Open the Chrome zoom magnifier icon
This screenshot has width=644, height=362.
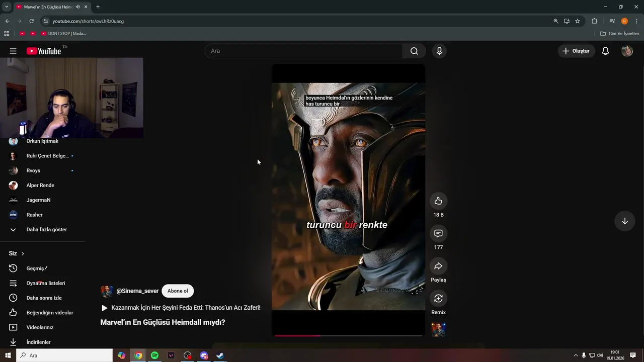(556, 21)
